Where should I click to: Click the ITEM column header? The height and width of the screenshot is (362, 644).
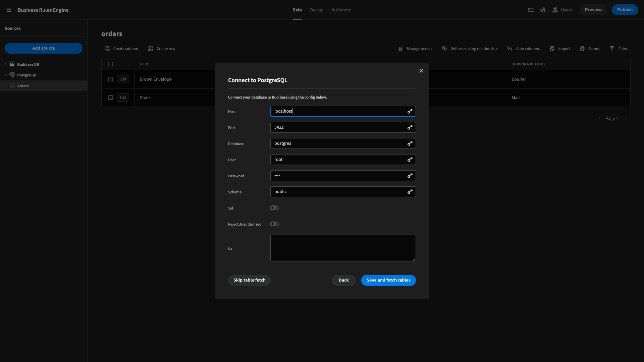[144, 64]
